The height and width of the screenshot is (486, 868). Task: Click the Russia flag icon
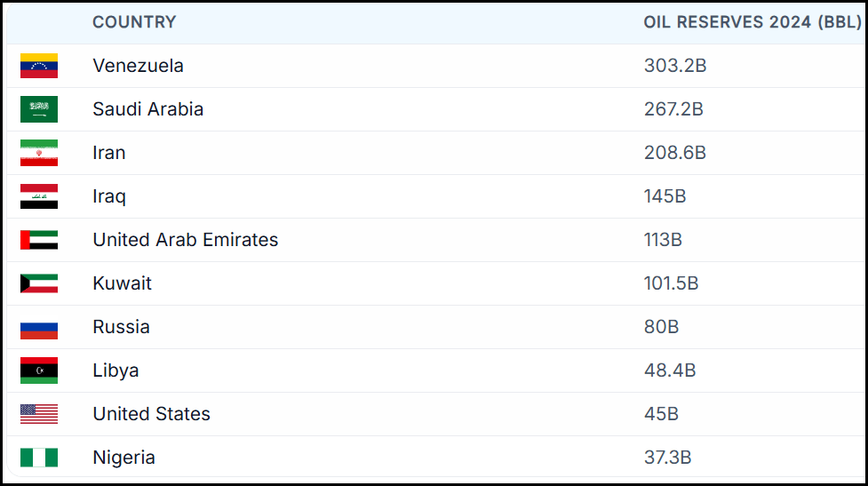coord(39,327)
